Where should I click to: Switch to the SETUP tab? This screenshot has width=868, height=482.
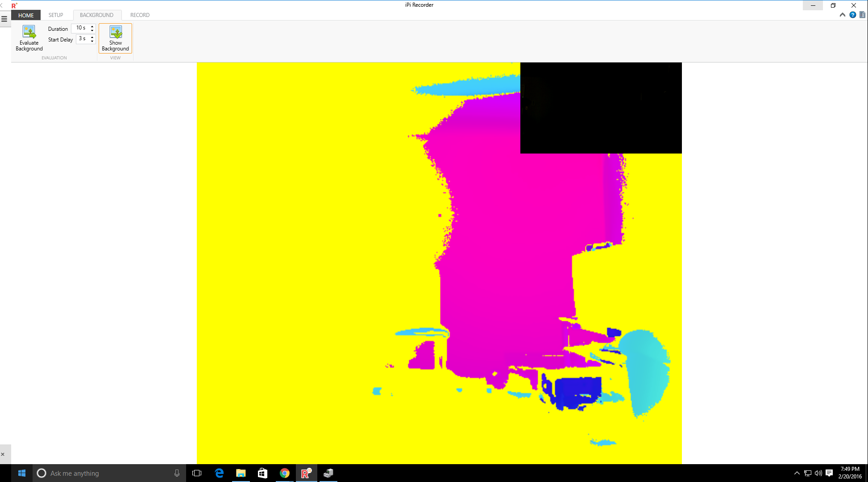pos(56,15)
